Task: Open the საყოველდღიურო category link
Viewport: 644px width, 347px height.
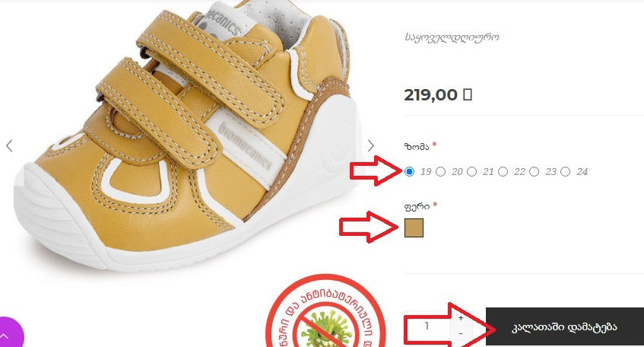Action: pos(452,37)
